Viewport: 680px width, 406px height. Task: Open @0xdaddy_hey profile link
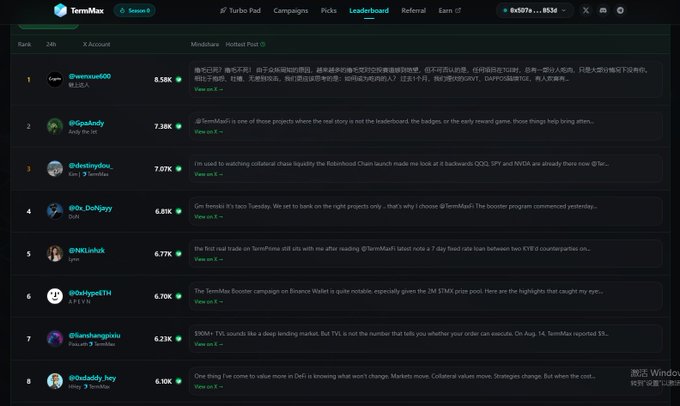point(92,378)
